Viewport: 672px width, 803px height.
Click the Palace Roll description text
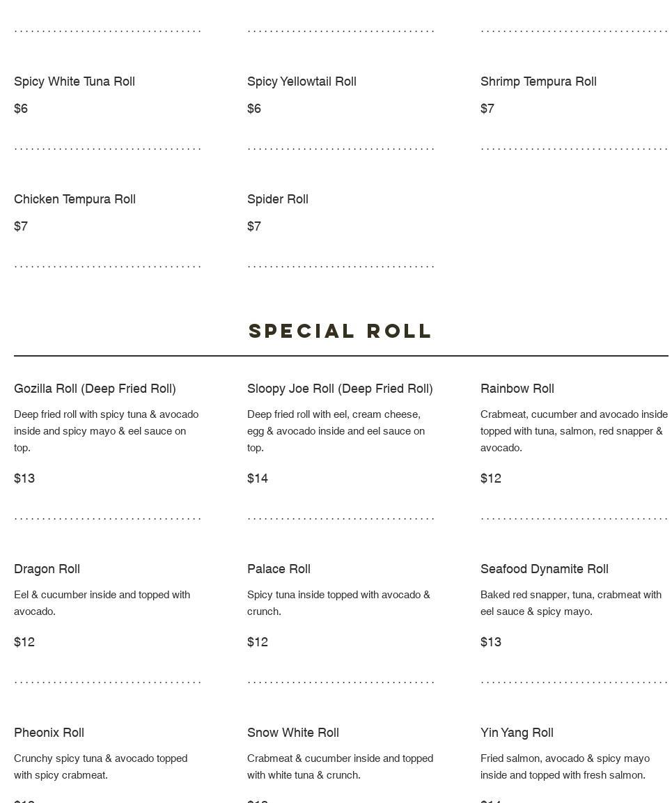pyautogui.click(x=338, y=602)
